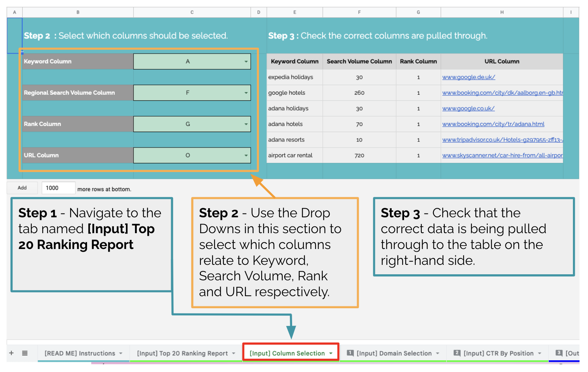
Task: Select the [Input] Domain Selection tab
Action: point(394,354)
